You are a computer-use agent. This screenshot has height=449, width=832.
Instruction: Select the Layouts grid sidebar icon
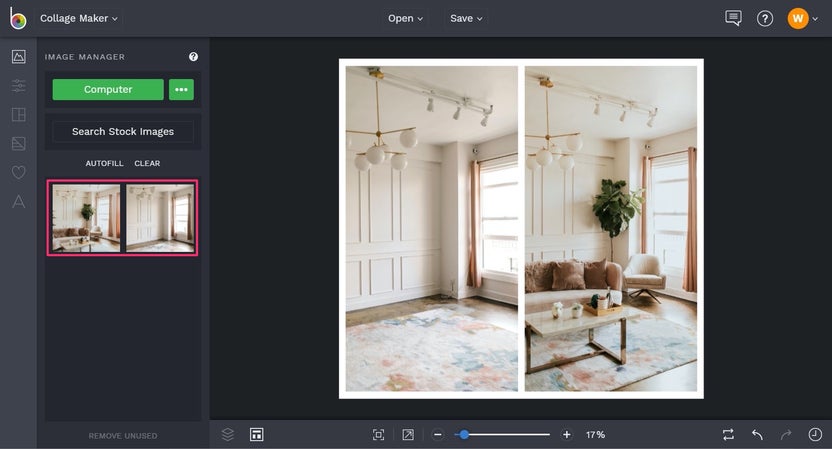18,115
